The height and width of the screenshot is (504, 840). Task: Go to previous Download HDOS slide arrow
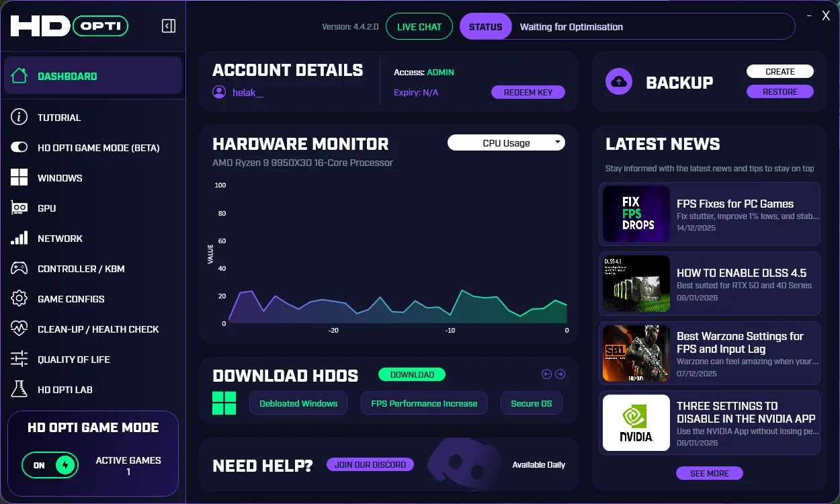click(x=546, y=374)
